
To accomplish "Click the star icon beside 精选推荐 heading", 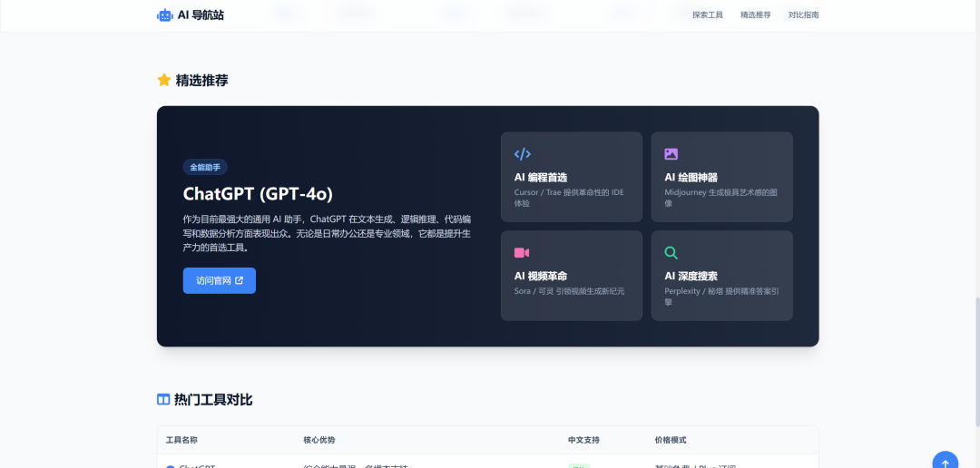I will [163, 80].
